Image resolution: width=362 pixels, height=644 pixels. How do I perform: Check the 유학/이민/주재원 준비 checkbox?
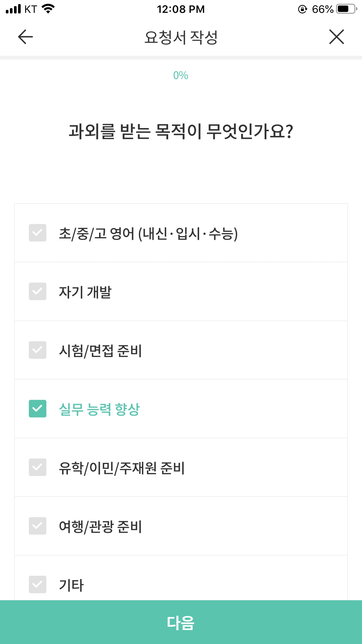(x=38, y=467)
